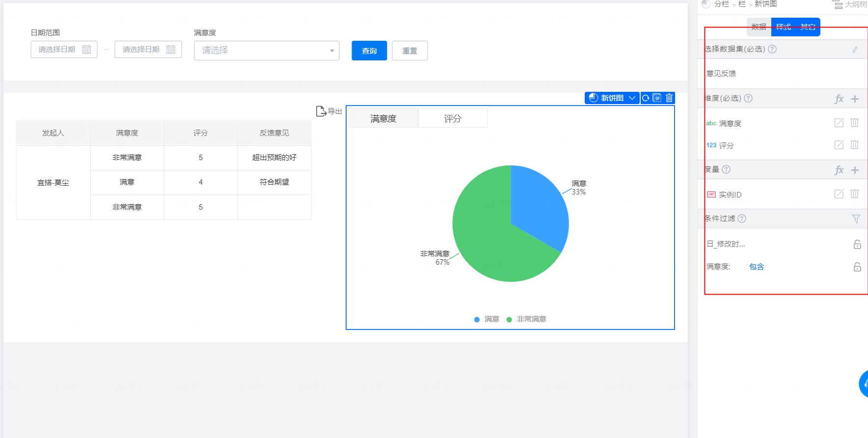Screen dimensions: 868x438
Task: Show help for 条件过滤
Action: (x=742, y=219)
